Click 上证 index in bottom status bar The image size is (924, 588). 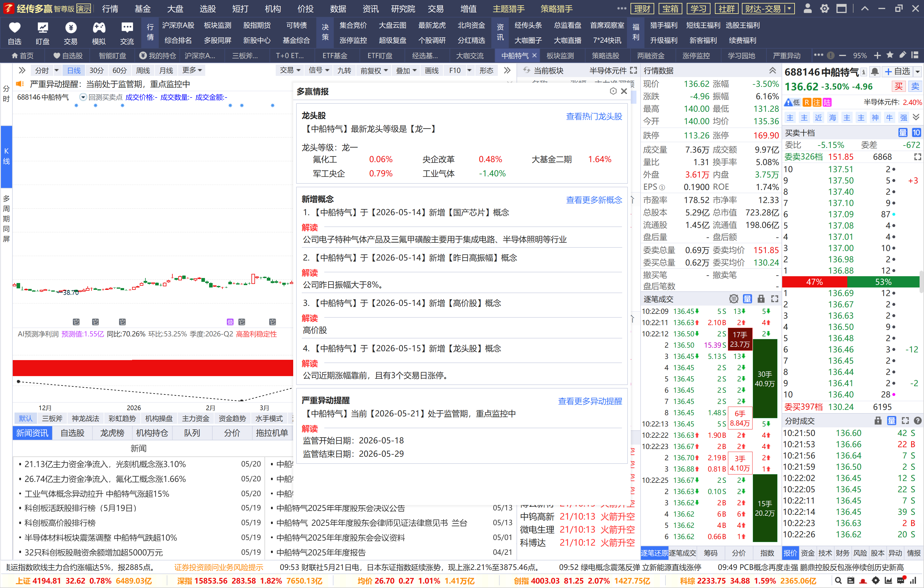(83, 581)
